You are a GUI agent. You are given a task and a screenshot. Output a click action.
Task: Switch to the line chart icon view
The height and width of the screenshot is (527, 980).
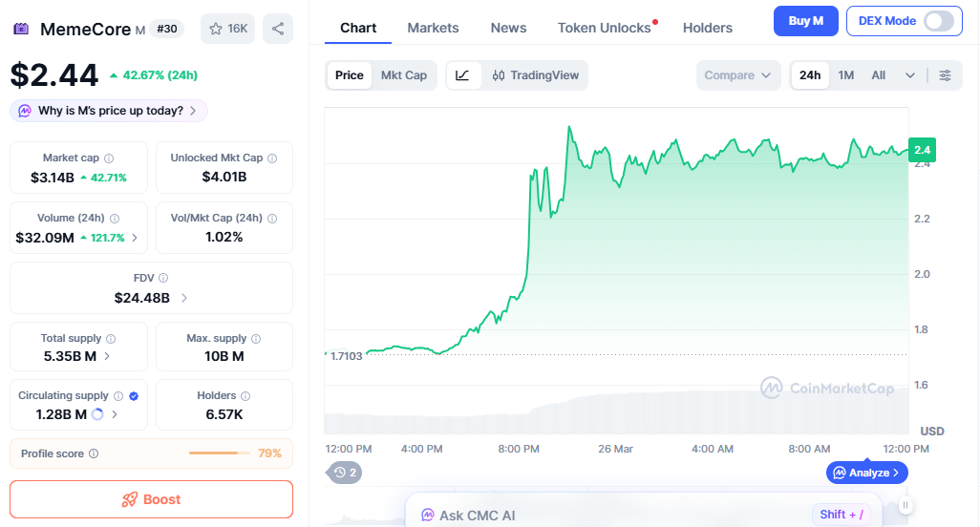[463, 75]
